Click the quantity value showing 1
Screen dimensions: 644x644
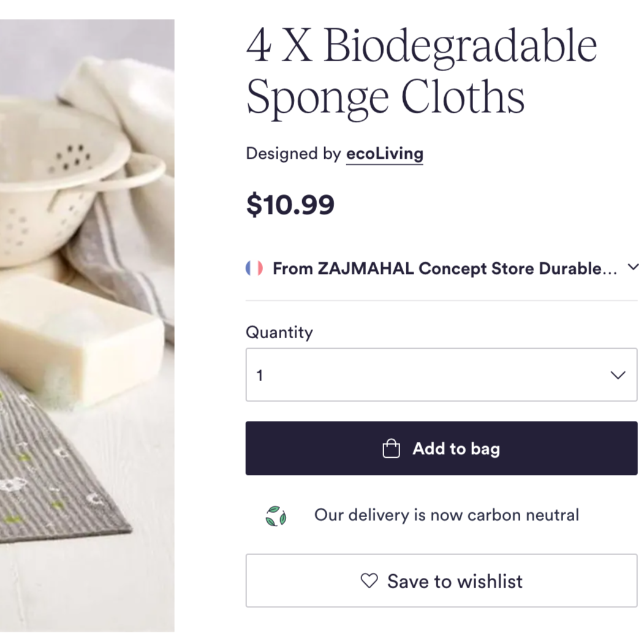pos(260,374)
